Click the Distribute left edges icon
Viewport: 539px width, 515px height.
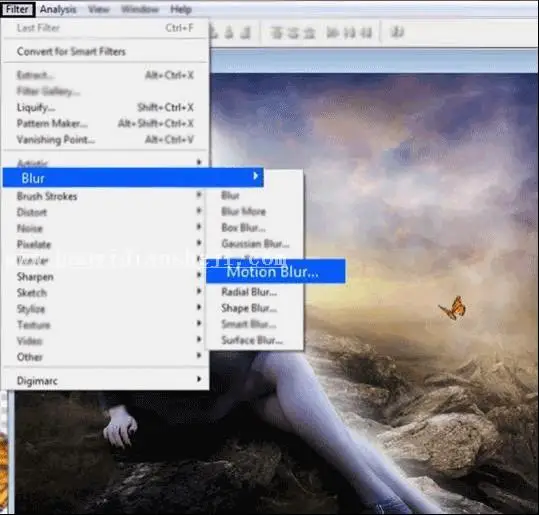(332, 33)
